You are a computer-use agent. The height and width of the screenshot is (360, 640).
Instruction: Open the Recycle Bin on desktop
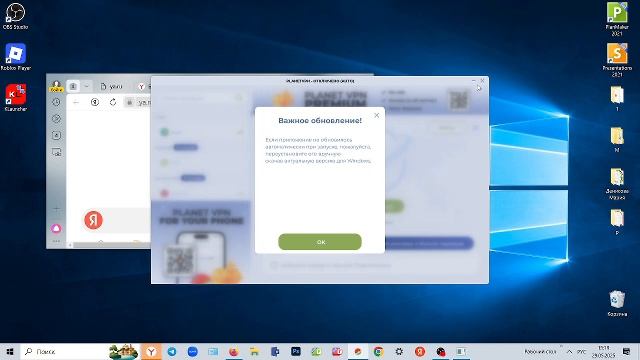[617, 303]
